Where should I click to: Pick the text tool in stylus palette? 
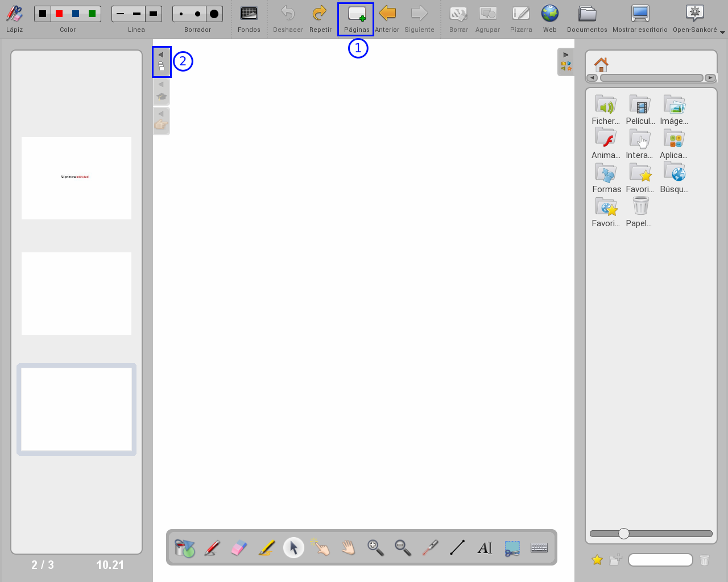[485, 548]
